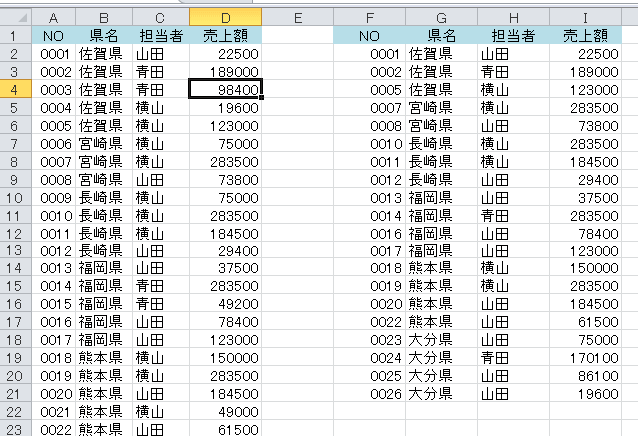Select column A header
The height and width of the screenshot is (436, 638).
[x=54, y=17]
